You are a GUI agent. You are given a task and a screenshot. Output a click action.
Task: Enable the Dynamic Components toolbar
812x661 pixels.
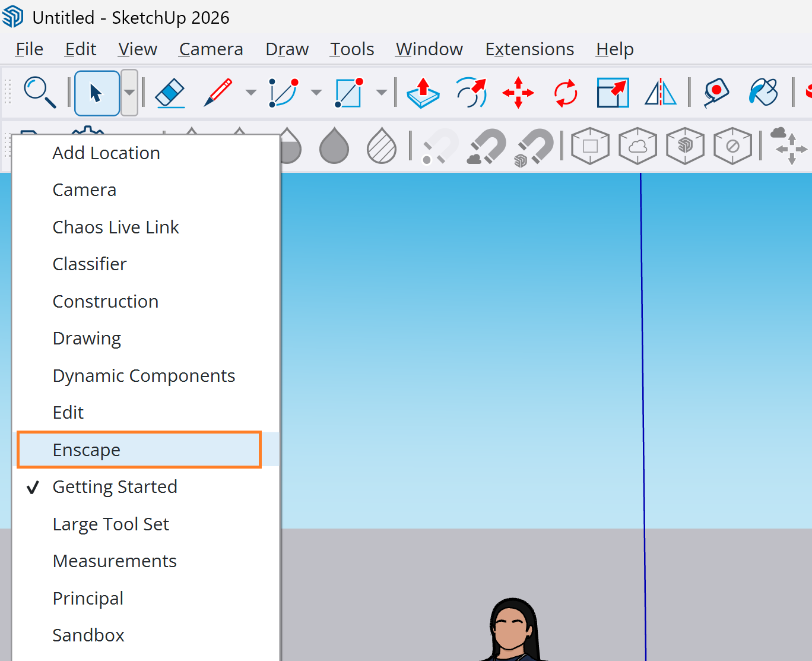coord(145,376)
